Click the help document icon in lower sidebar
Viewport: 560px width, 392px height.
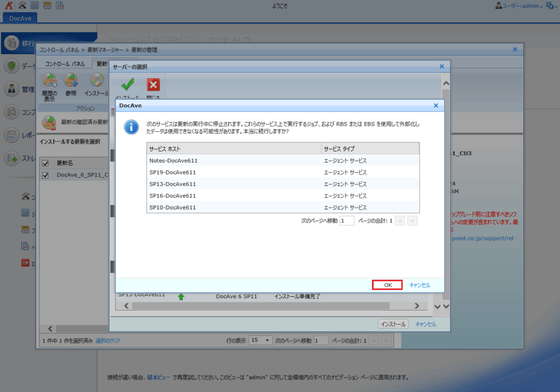coord(25,247)
